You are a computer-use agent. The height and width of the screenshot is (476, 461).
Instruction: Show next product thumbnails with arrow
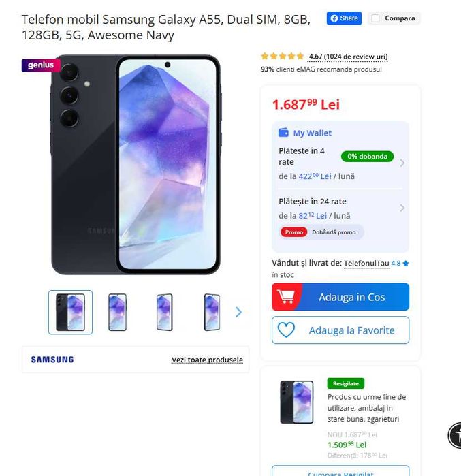[x=238, y=312]
